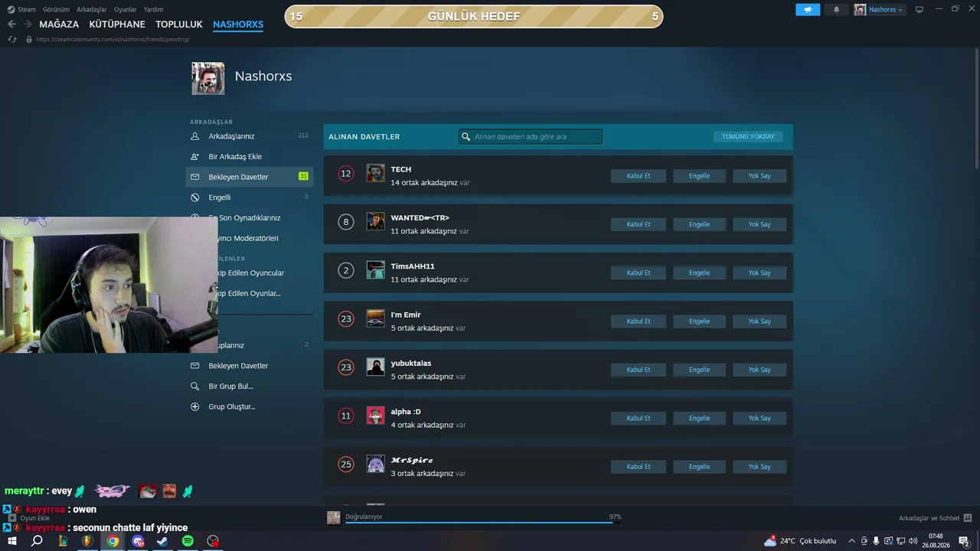
Task: Accept MrSpire's invite with Kabul Et
Action: [x=639, y=467]
